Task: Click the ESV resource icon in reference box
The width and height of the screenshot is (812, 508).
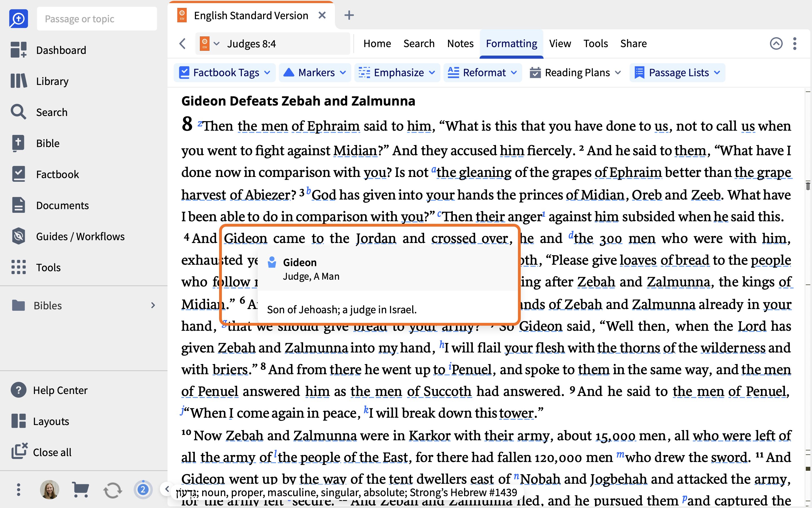Action: click(205, 43)
